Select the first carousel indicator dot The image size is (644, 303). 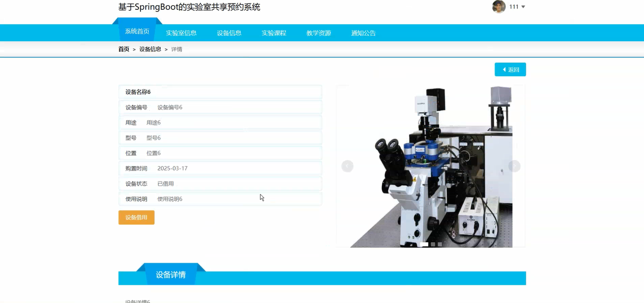point(424,244)
